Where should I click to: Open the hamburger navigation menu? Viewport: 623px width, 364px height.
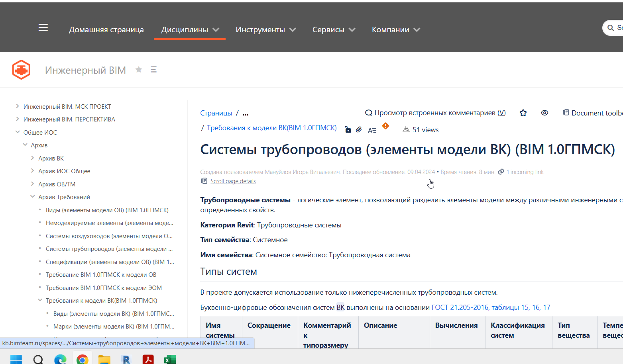(x=43, y=27)
